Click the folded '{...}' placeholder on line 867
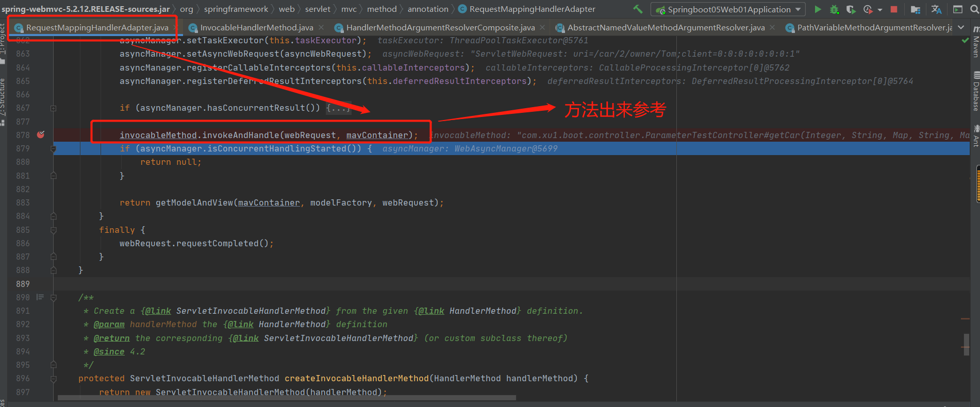This screenshot has width=980, height=407. point(338,108)
